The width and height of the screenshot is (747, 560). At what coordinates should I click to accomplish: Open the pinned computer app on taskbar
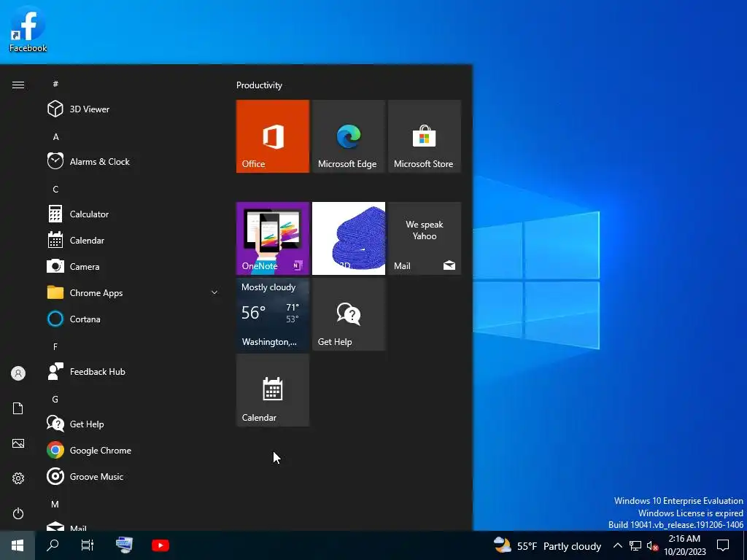[124, 545]
